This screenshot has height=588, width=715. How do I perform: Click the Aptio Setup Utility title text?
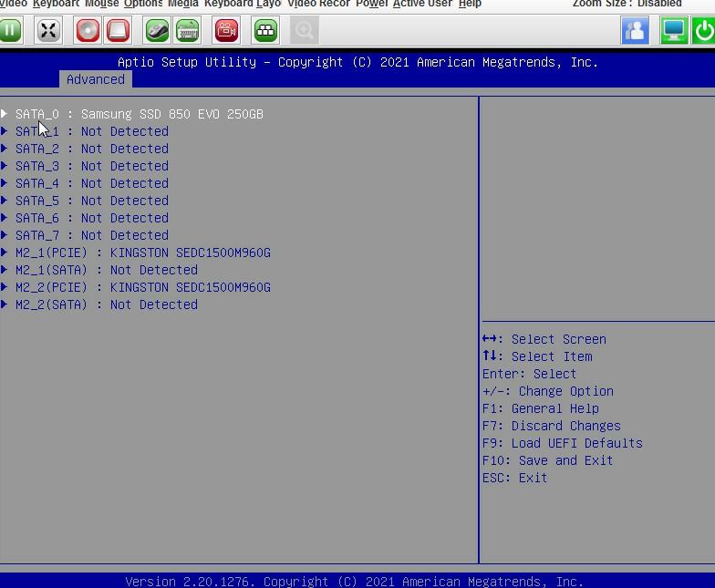[357, 62]
